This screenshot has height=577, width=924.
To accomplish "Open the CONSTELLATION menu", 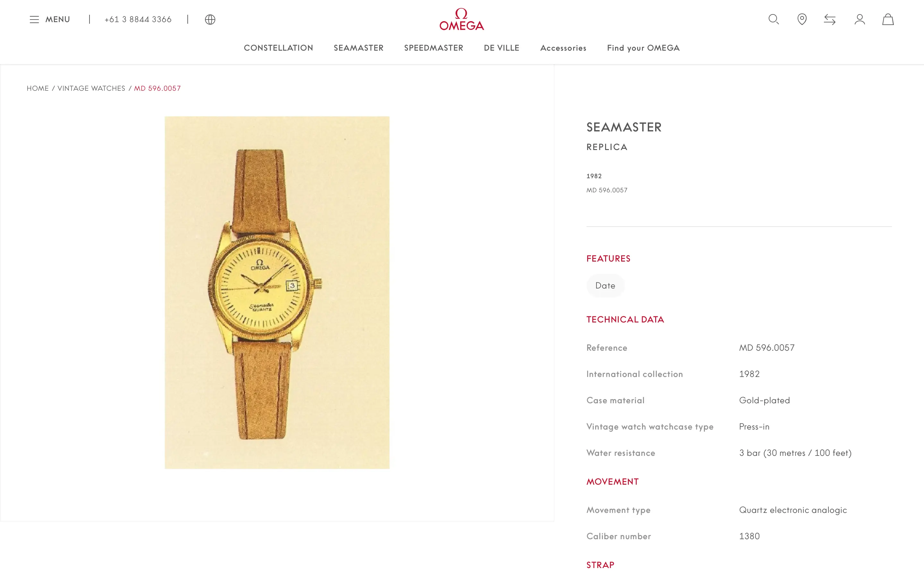I will point(278,48).
